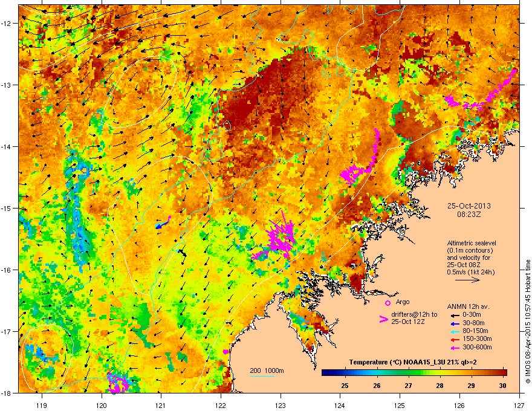Viewport: 532px width, 411px height.
Task: Click the 0.5m/s velocity scale arrow
Action: coord(467,280)
